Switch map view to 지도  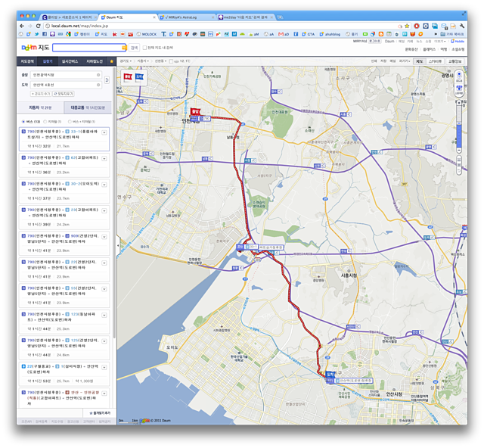point(419,61)
